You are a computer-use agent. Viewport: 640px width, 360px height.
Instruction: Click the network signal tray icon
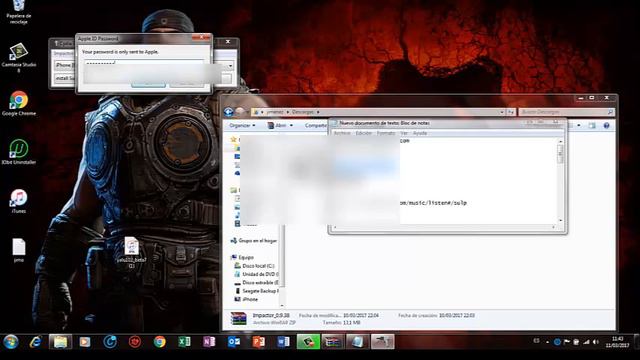pos(586,342)
